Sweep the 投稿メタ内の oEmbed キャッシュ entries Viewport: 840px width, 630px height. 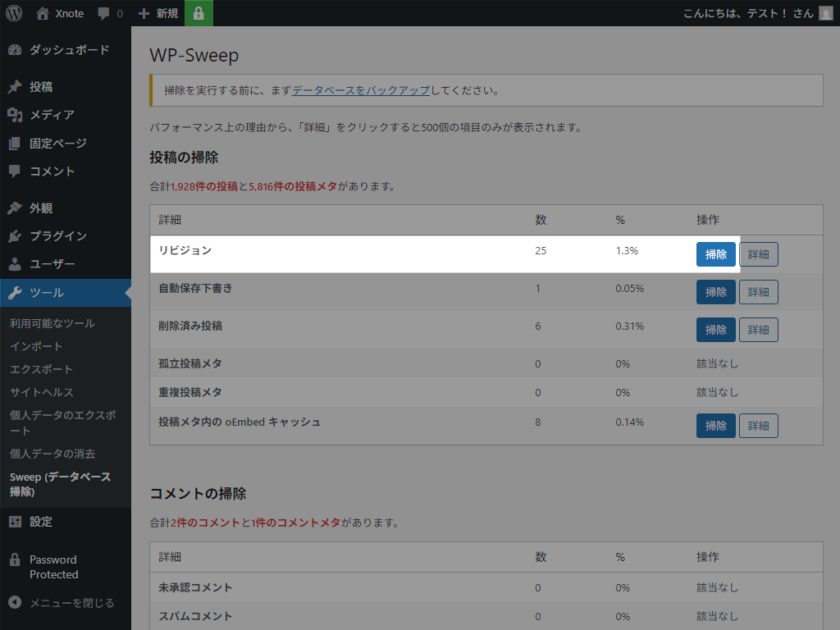click(715, 425)
